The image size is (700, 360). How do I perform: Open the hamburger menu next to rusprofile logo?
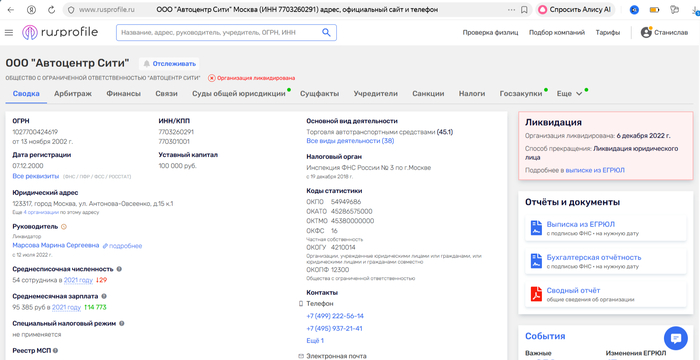[9, 32]
